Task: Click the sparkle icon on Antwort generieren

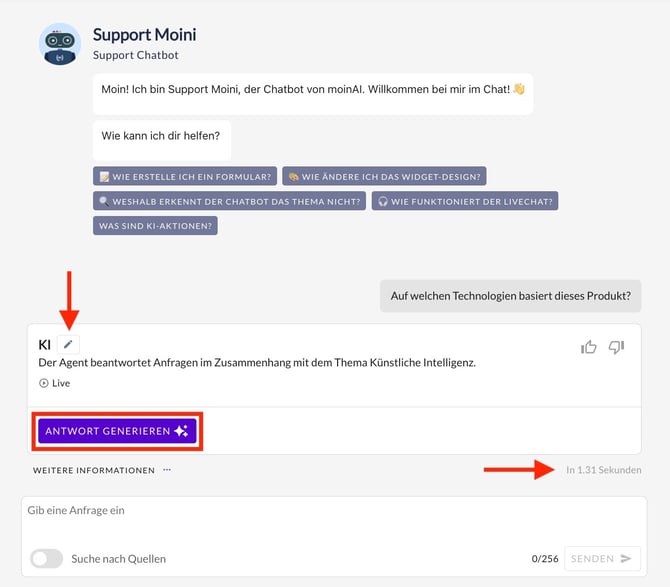Action: (181, 431)
